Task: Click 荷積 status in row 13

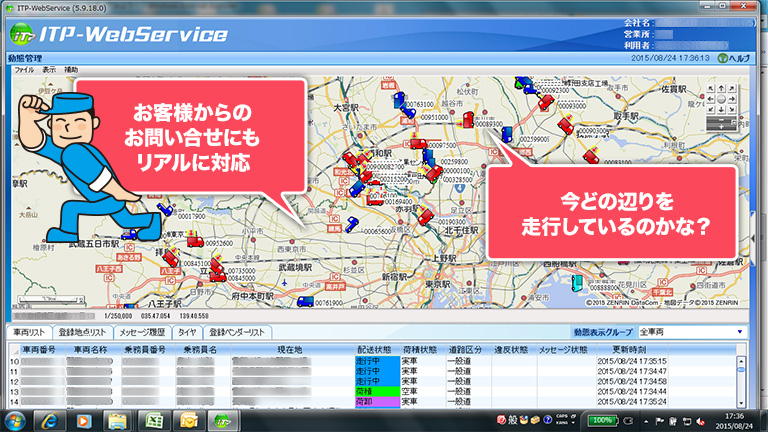Action: tap(377, 391)
